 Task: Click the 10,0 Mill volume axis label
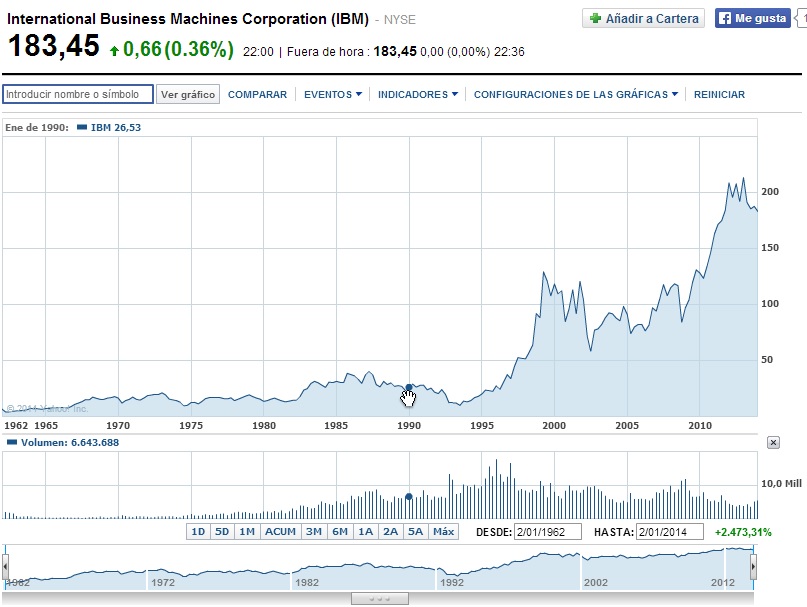[x=781, y=483]
